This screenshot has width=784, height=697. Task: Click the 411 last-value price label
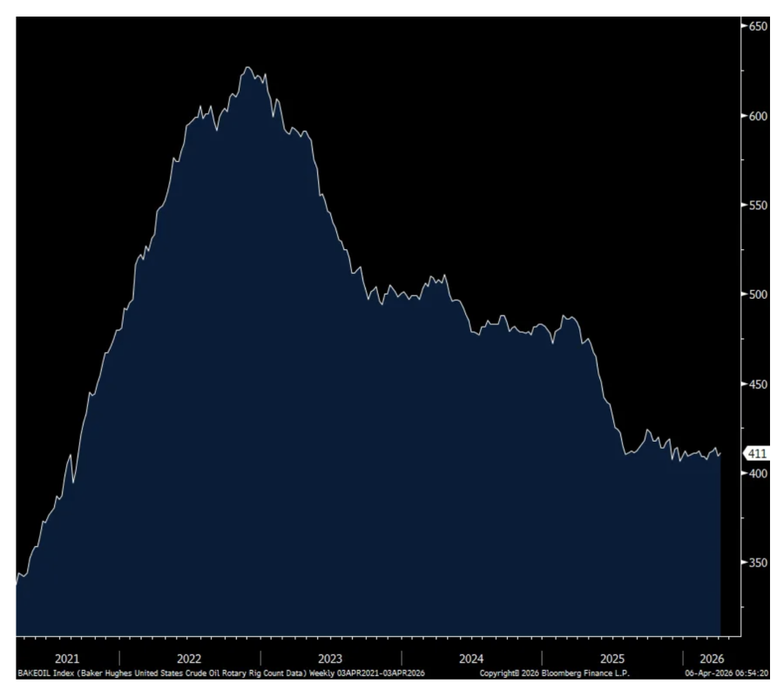pyautogui.click(x=756, y=454)
